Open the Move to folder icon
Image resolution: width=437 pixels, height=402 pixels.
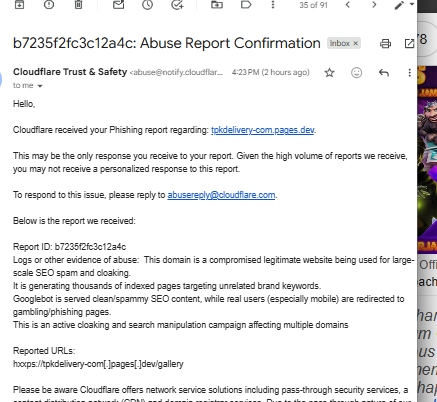[217, 4]
